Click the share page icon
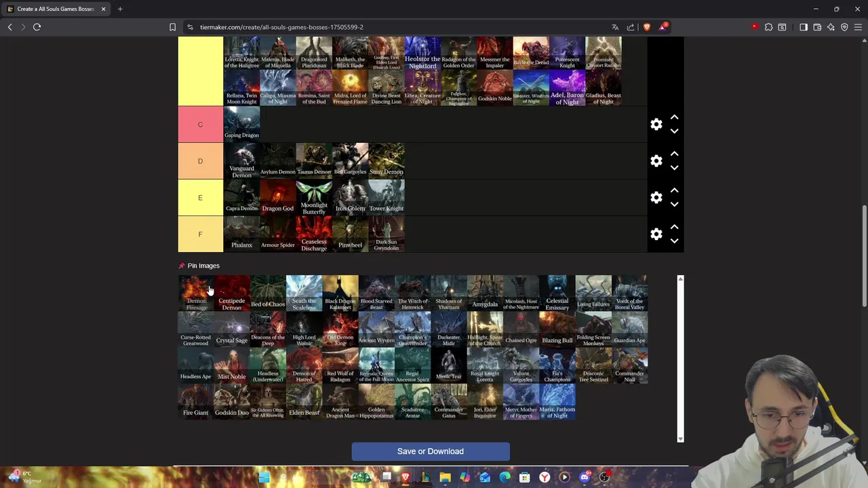The image size is (868, 488). [631, 27]
